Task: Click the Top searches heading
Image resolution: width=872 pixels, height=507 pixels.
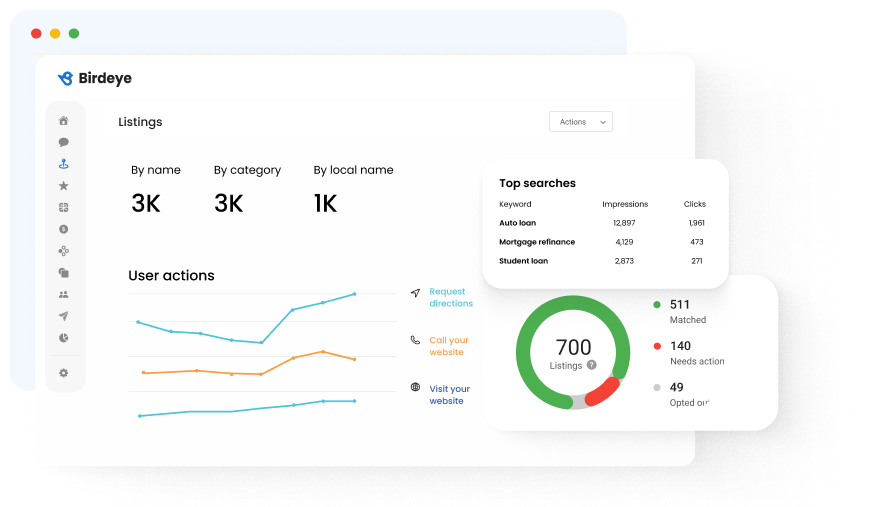Action: (537, 183)
